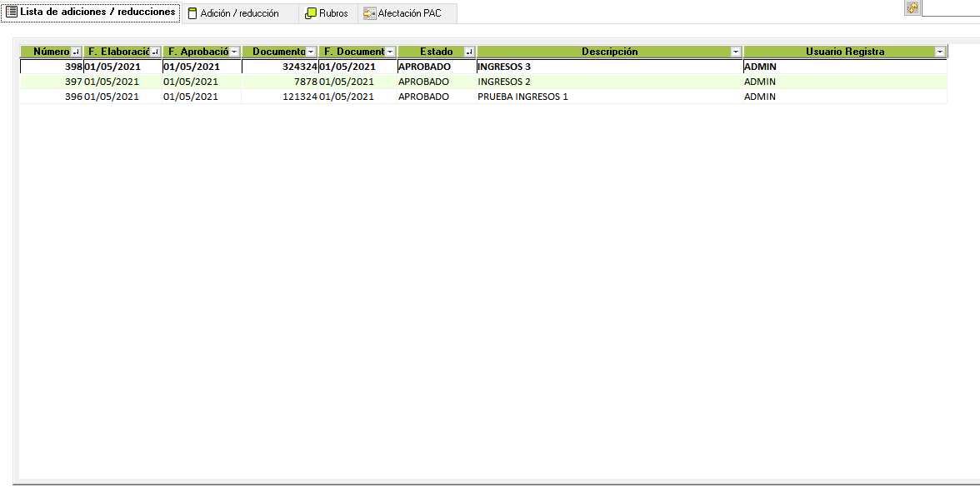The image size is (980, 492).
Task: Open the Usuario Registra column dropdown arrow
Action: coord(940,52)
